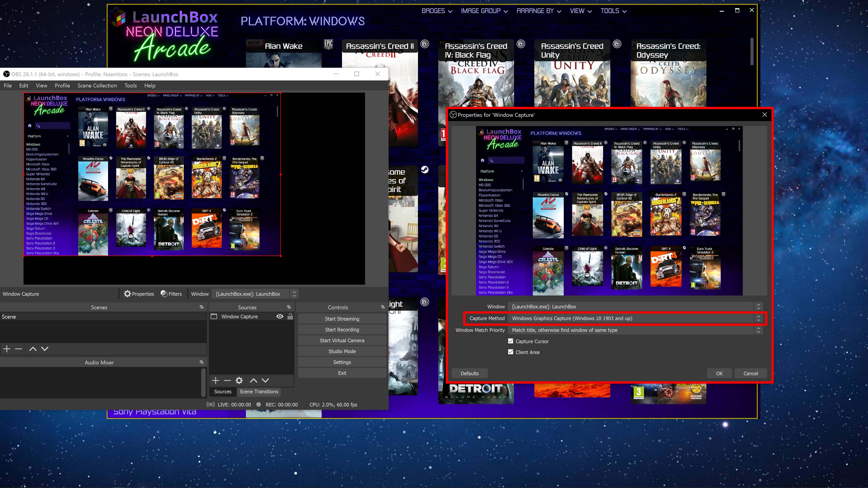The width and height of the screenshot is (868, 488).
Task: Click OK in the Properties dialog
Action: coord(719,373)
